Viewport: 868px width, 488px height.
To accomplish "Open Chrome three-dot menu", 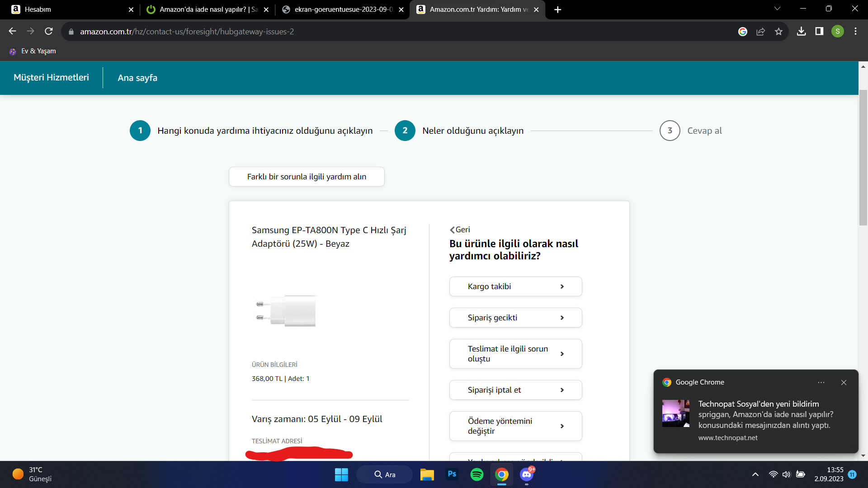I will pyautogui.click(x=855, y=31).
